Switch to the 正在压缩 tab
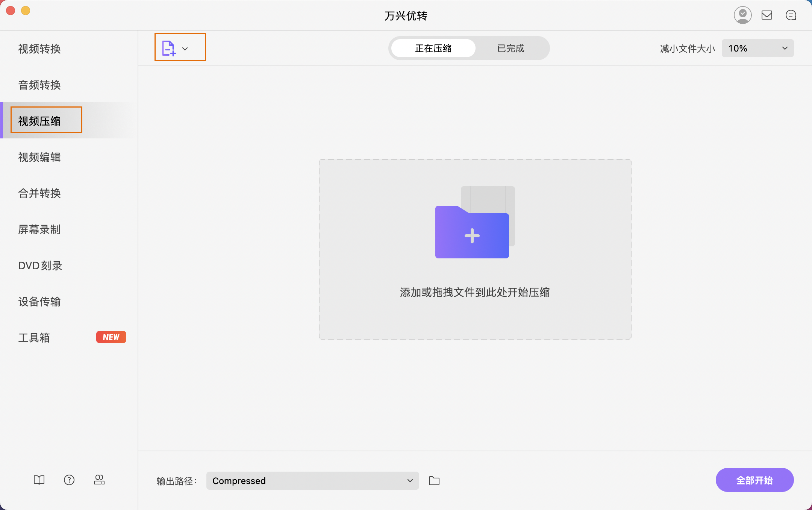 (x=433, y=48)
